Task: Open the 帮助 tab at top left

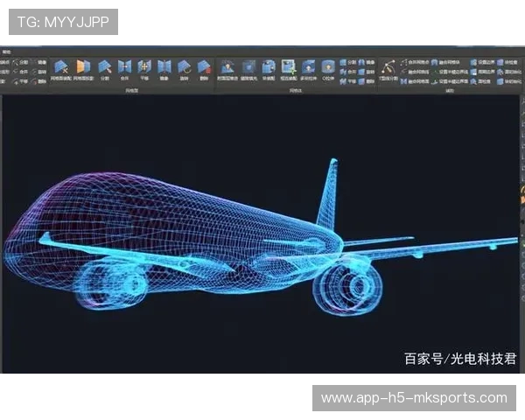Action: tap(7, 51)
